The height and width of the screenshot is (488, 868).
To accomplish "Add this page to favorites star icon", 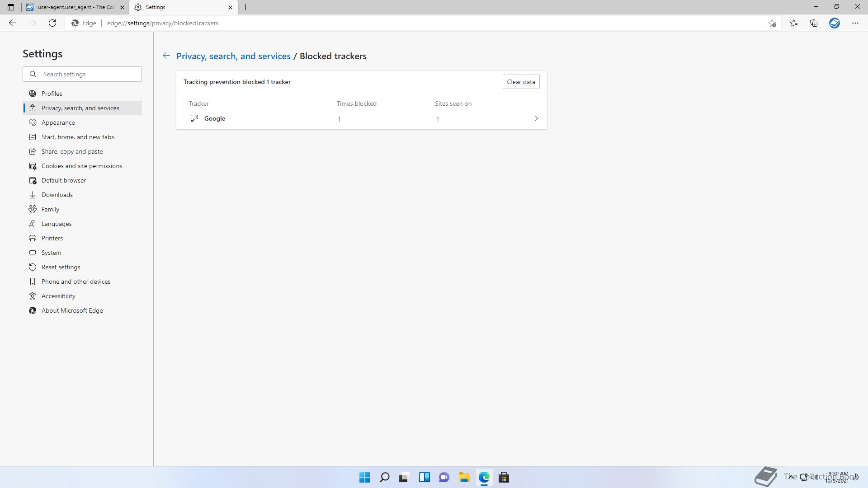I will [x=772, y=23].
